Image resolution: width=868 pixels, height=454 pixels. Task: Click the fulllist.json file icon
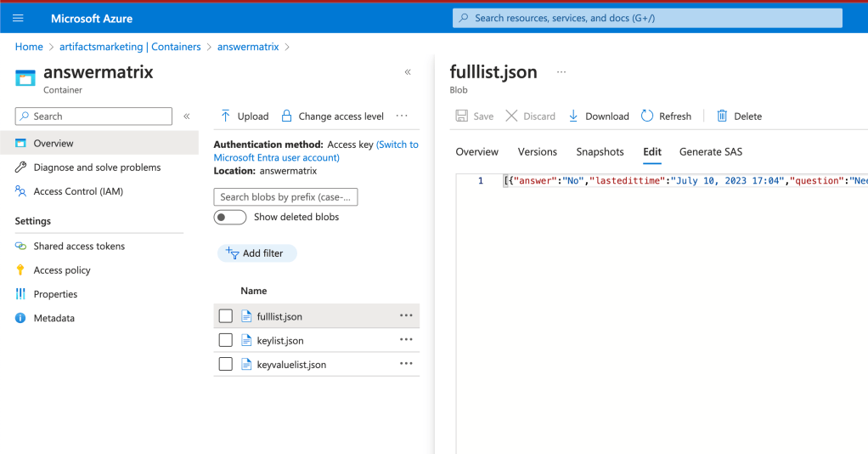pos(246,316)
